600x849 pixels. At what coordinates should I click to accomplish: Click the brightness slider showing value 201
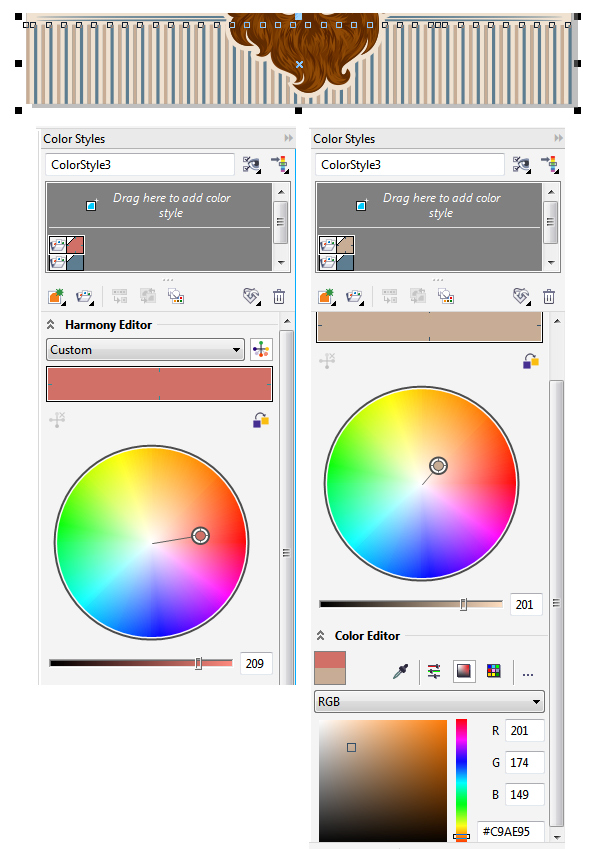pos(411,604)
